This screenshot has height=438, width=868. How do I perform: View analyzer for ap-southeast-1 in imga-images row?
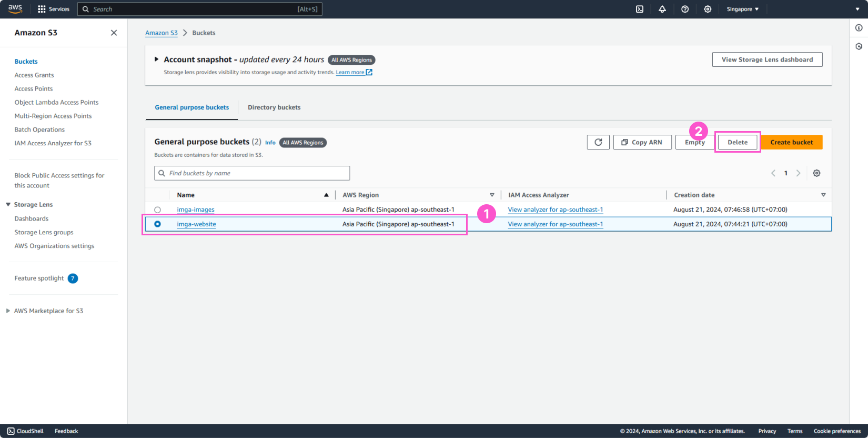pyautogui.click(x=556, y=210)
